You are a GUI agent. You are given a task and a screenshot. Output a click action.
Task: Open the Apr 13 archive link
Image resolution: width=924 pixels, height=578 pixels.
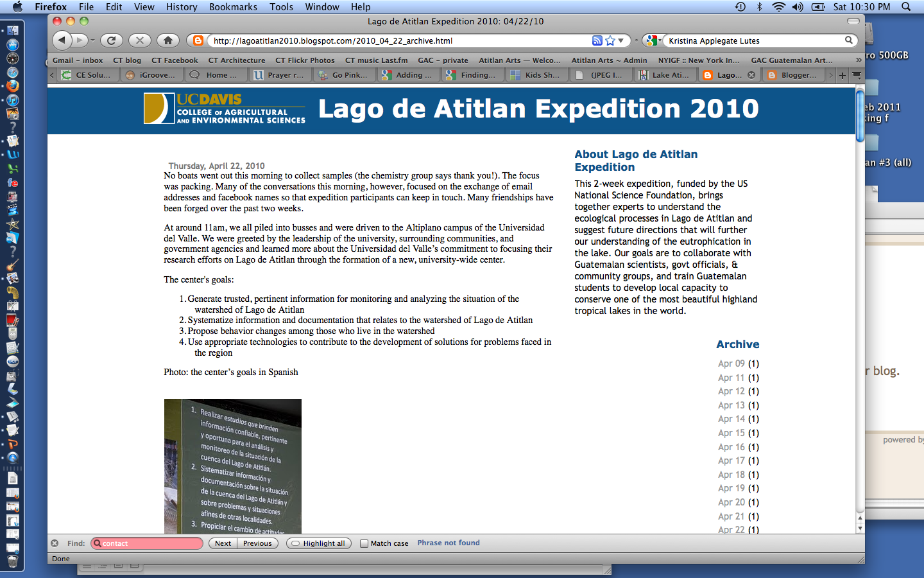tap(732, 405)
